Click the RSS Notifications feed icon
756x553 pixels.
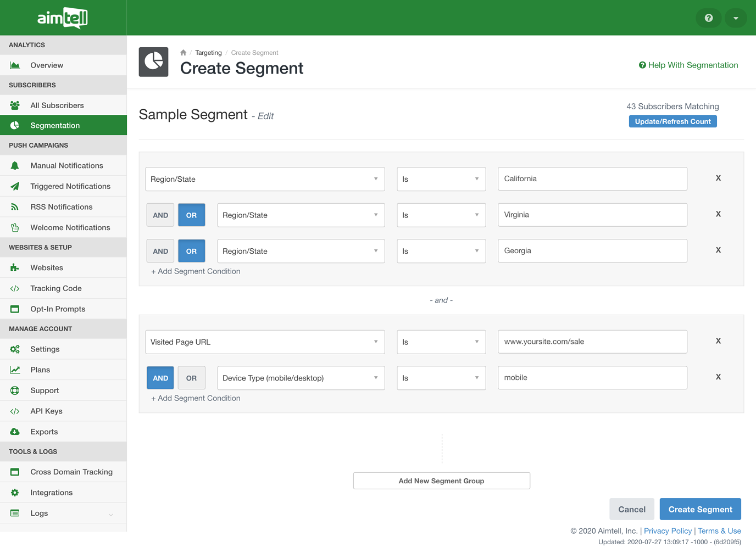click(x=15, y=207)
